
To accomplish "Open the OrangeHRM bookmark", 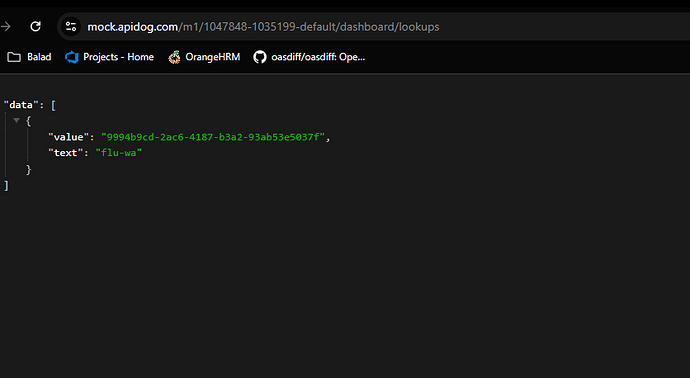I will coord(204,57).
